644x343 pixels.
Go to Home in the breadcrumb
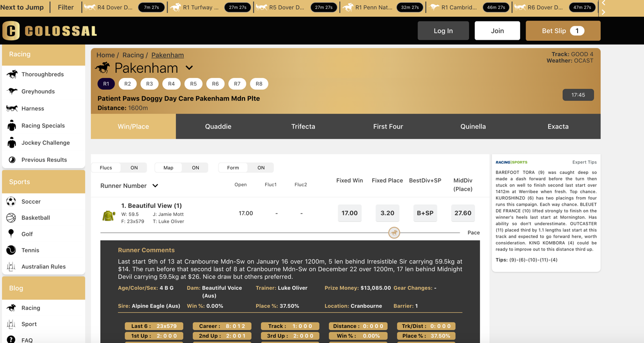pyautogui.click(x=105, y=55)
